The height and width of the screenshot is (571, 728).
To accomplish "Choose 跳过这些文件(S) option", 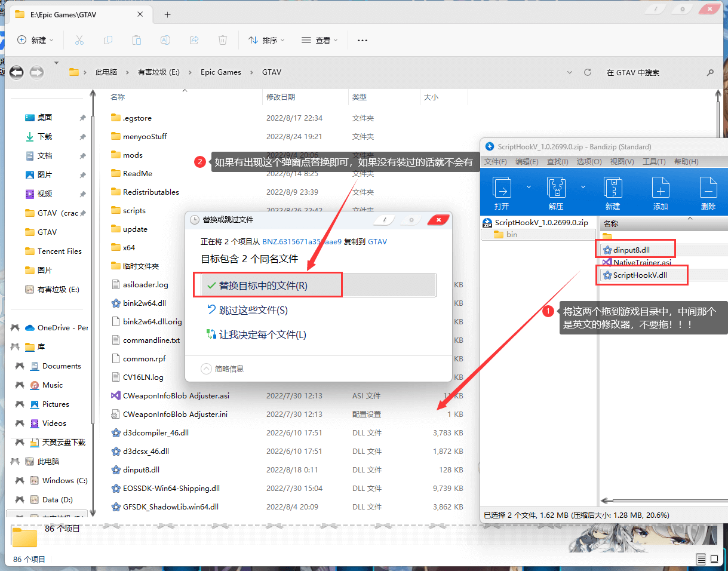I will (x=253, y=310).
